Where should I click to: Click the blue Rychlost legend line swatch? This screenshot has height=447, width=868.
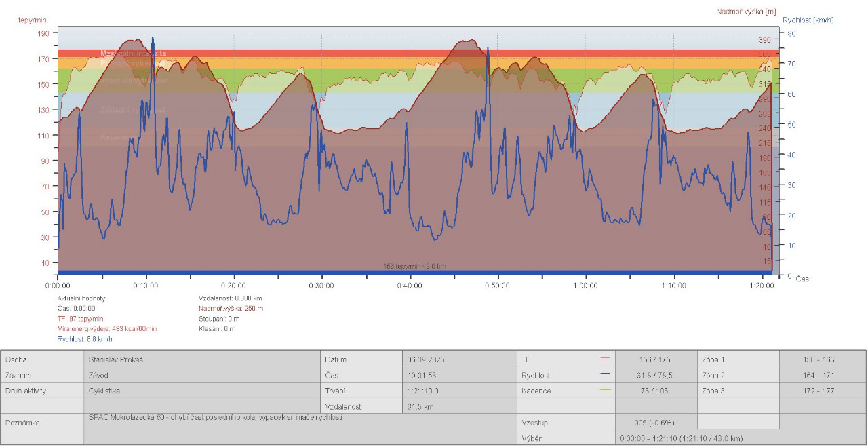[x=606, y=374]
